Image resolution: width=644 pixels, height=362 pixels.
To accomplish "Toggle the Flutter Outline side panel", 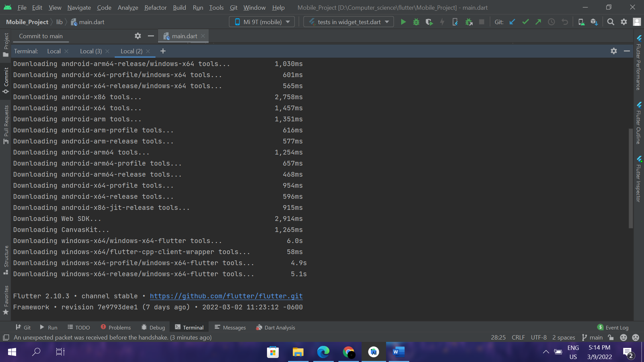I will coord(639,123).
